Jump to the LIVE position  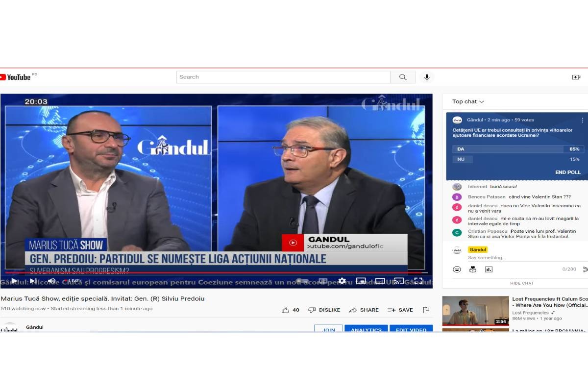(72, 281)
